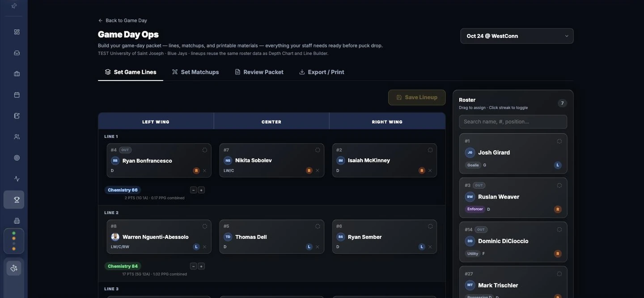Click the pin icon atop the sidebar
Screen dimensions: 644x298
click(x=14, y=6)
